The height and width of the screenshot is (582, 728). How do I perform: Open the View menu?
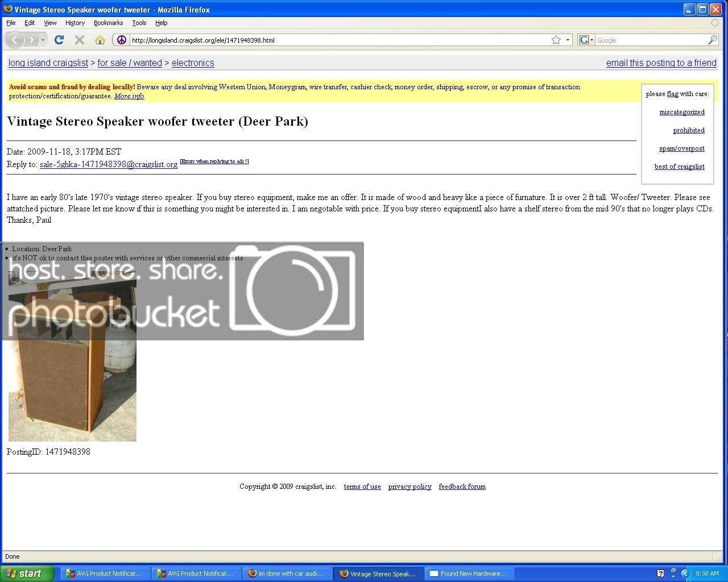pos(50,23)
